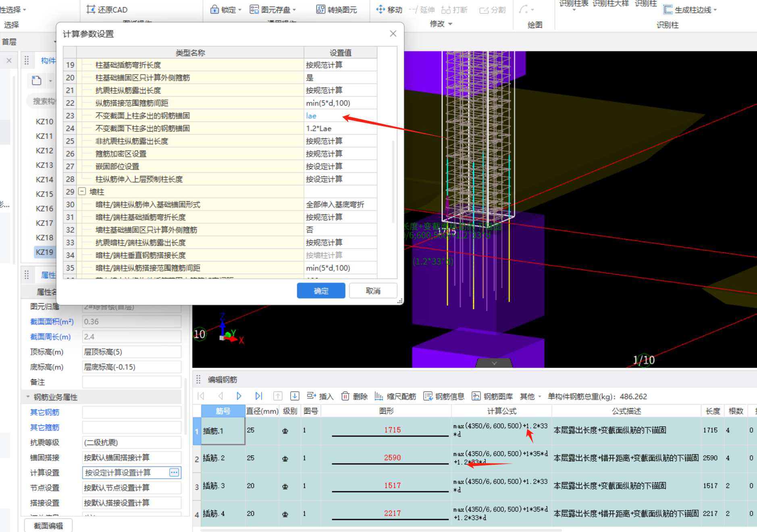Open the 其它钢筋 link

click(x=45, y=412)
